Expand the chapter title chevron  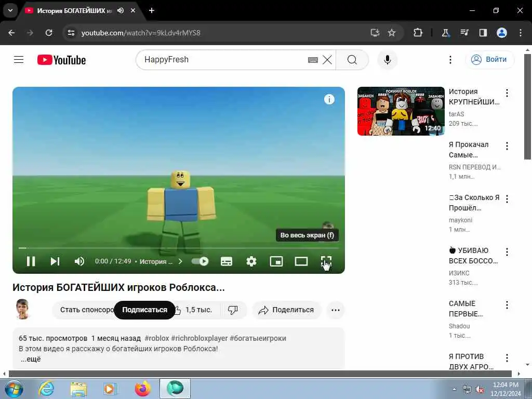coord(180,261)
